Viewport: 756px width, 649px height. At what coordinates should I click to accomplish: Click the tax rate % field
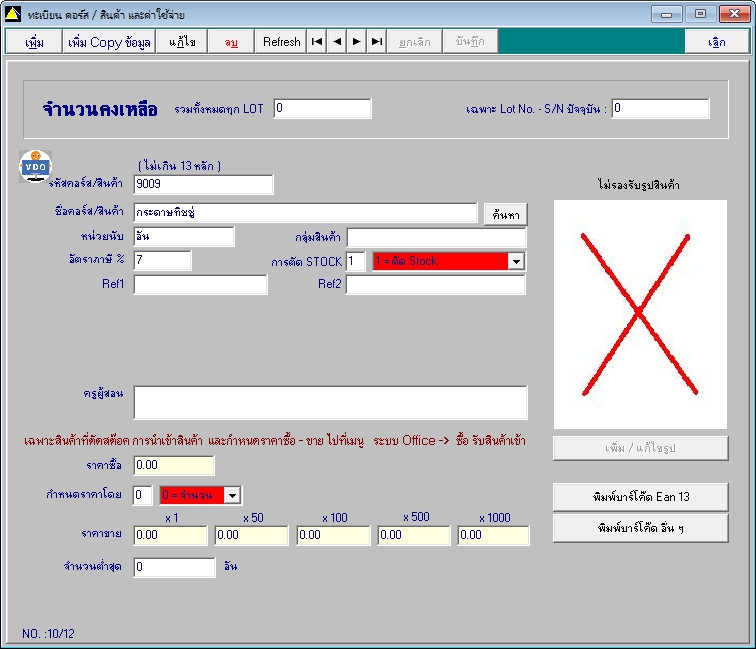click(162, 260)
